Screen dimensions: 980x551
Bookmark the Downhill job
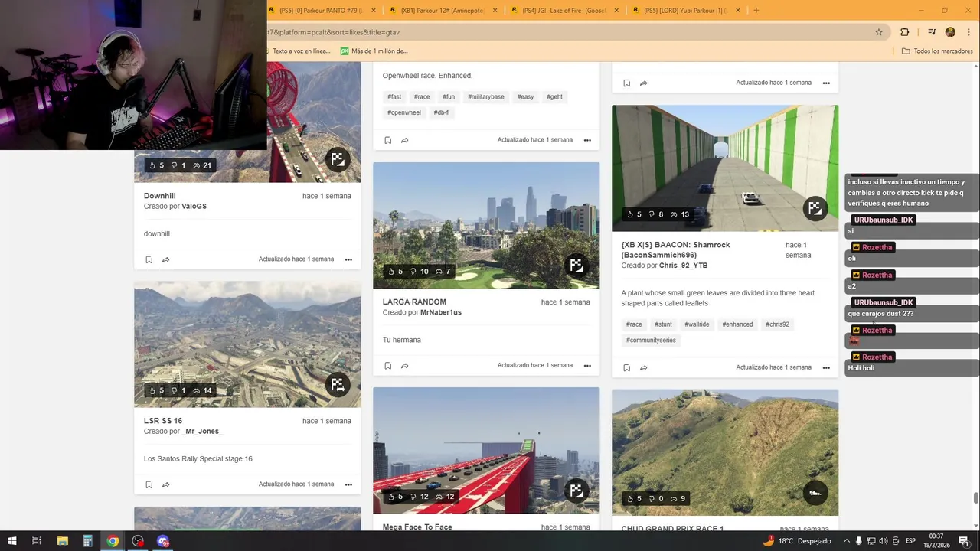149,259
